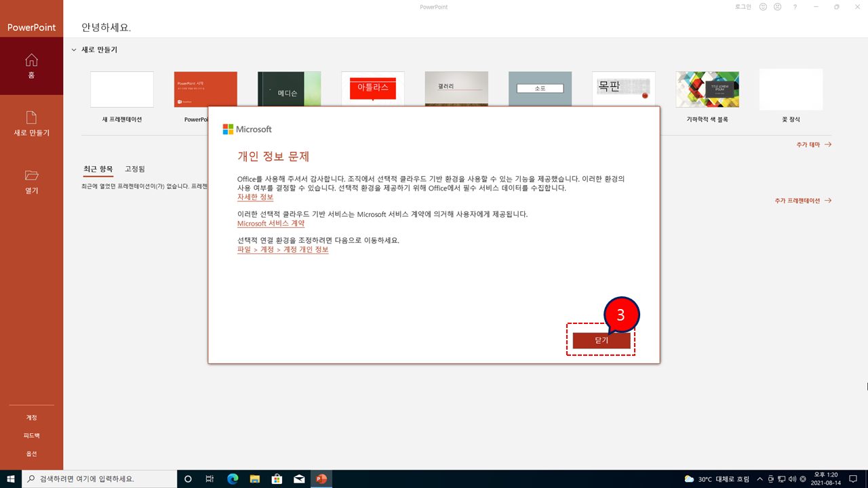Click the taskbar search box

pos(100,479)
